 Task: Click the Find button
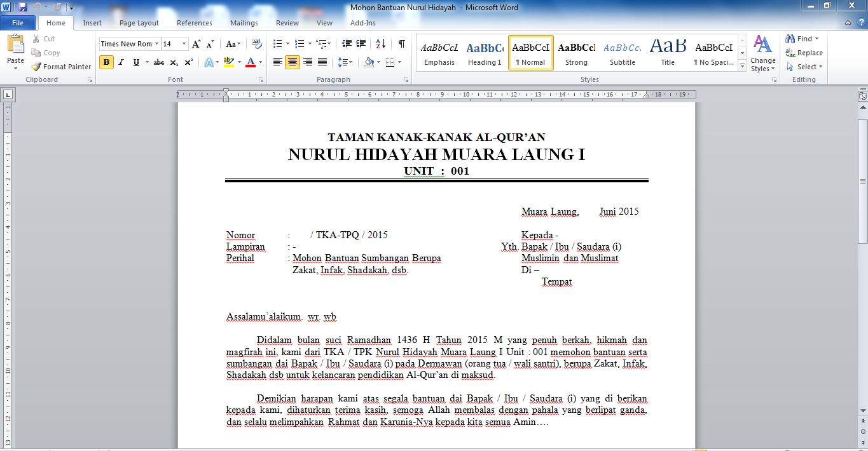coord(802,39)
